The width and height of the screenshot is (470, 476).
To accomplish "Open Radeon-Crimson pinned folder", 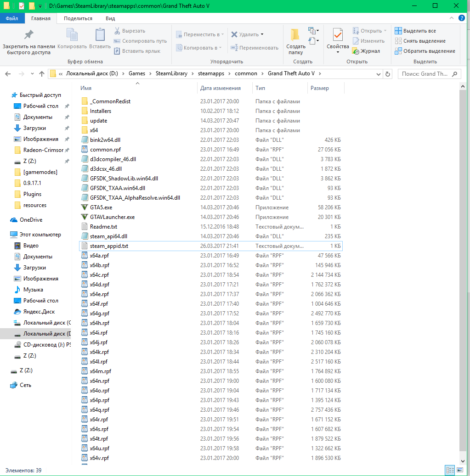I will (x=39, y=150).
